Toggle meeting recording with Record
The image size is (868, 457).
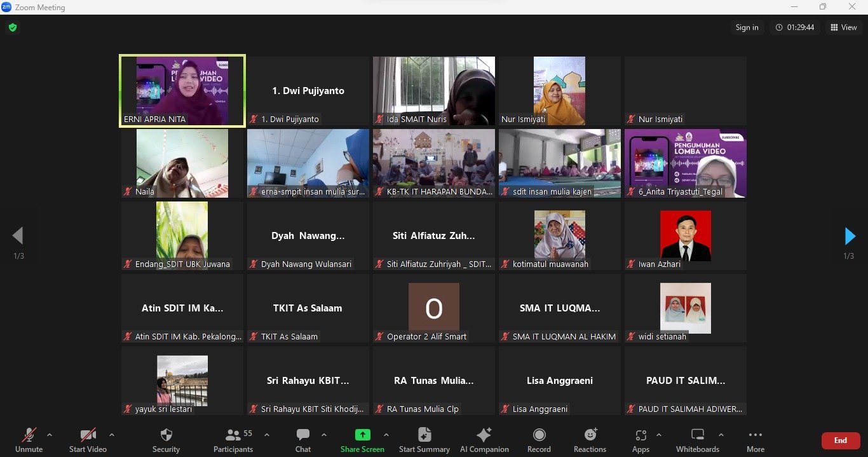pyautogui.click(x=539, y=435)
